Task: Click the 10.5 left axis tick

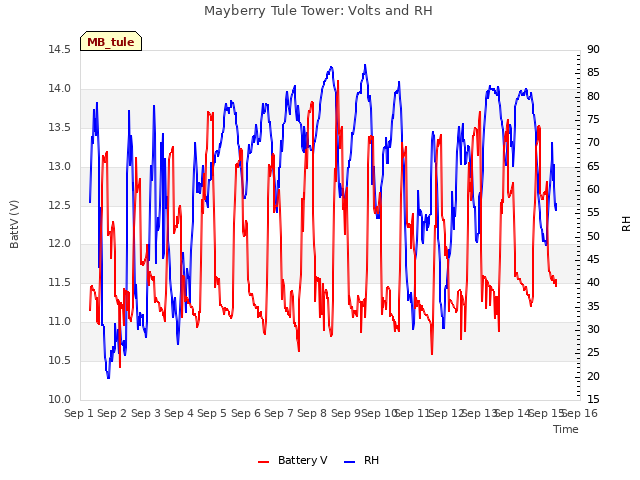Action: pyautogui.click(x=60, y=360)
